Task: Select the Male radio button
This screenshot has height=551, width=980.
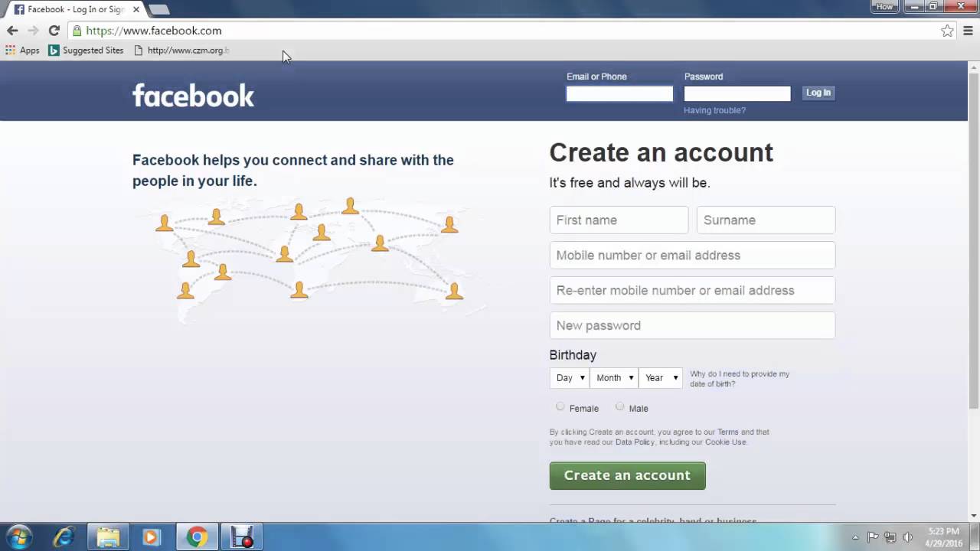Action: 620,407
